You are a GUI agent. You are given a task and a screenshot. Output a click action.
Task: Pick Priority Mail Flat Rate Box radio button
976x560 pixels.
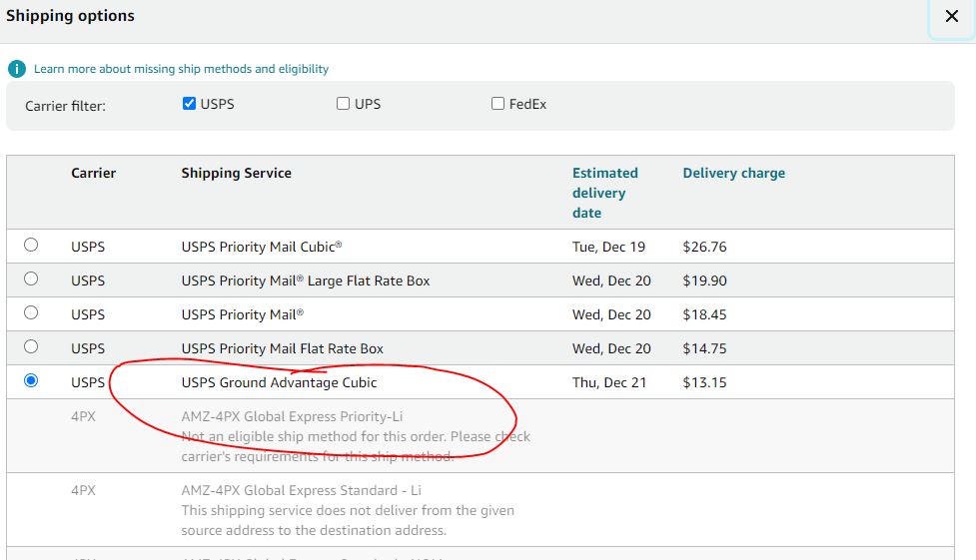coord(31,346)
